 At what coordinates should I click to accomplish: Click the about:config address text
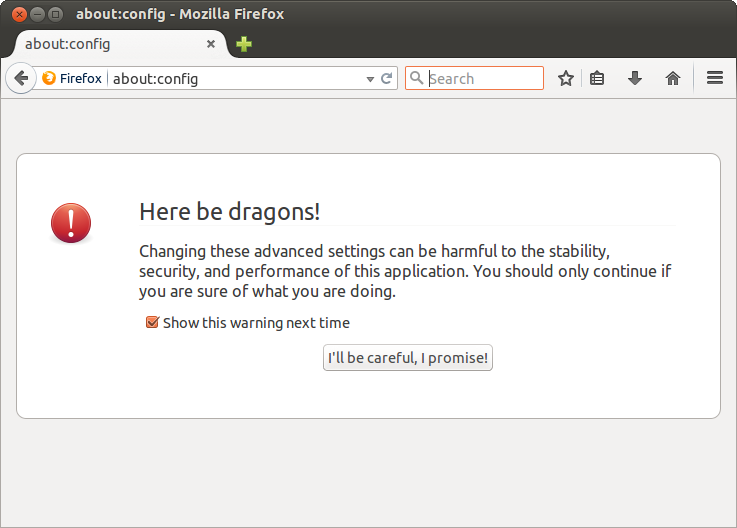156,79
